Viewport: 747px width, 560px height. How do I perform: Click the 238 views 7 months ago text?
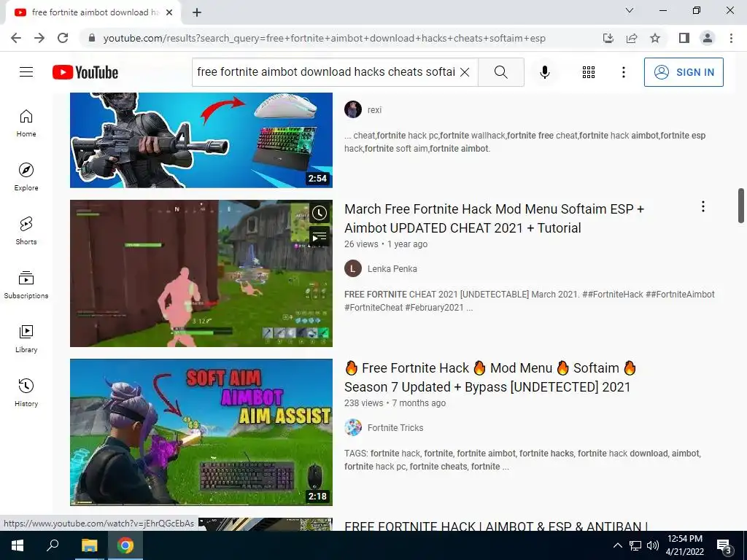coord(395,403)
